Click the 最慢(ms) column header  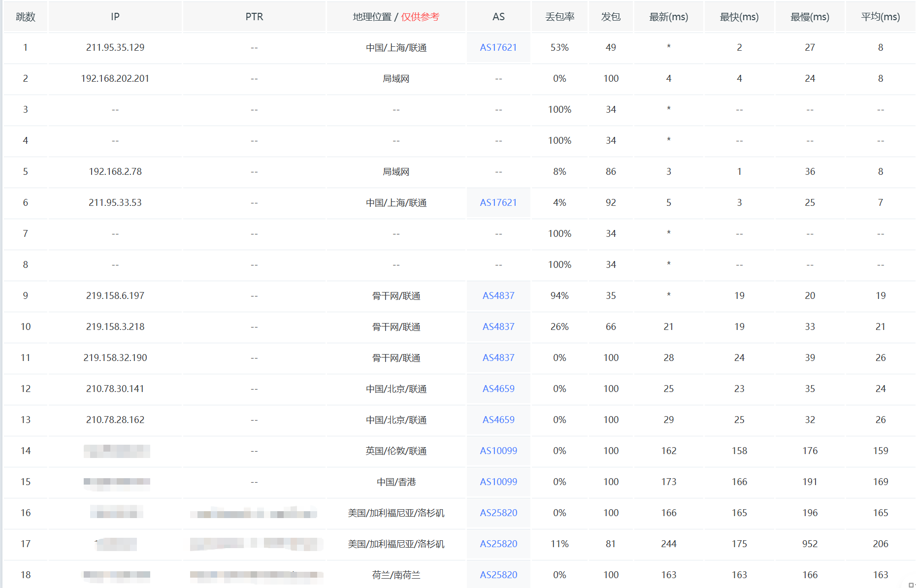[x=810, y=17]
